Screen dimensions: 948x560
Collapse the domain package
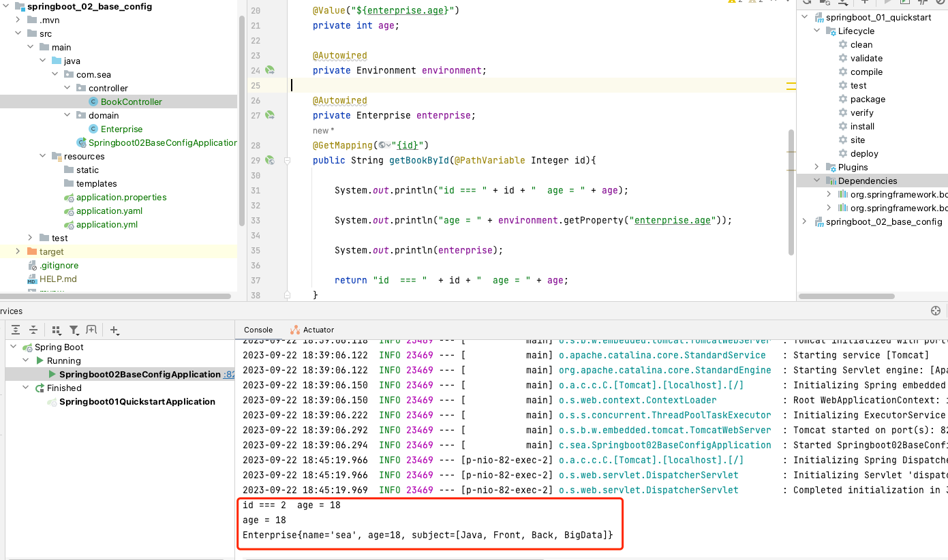[x=67, y=115]
